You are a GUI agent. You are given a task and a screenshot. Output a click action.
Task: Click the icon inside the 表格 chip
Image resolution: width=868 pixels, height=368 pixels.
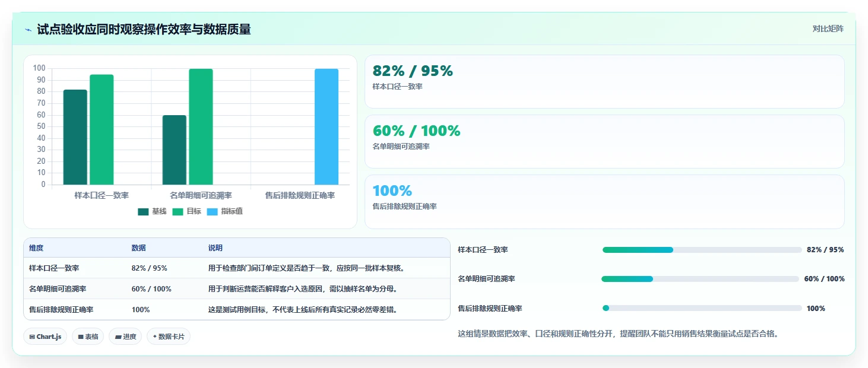81,337
